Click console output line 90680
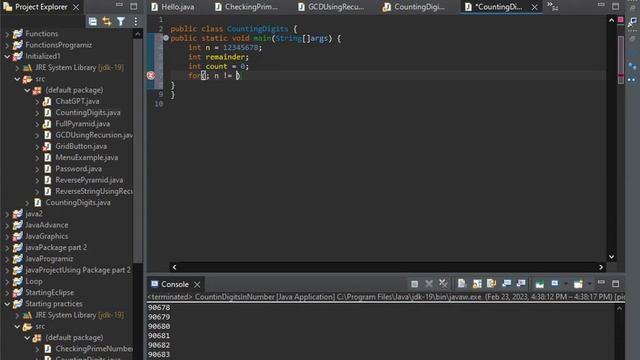640x360 pixels. tap(159, 327)
